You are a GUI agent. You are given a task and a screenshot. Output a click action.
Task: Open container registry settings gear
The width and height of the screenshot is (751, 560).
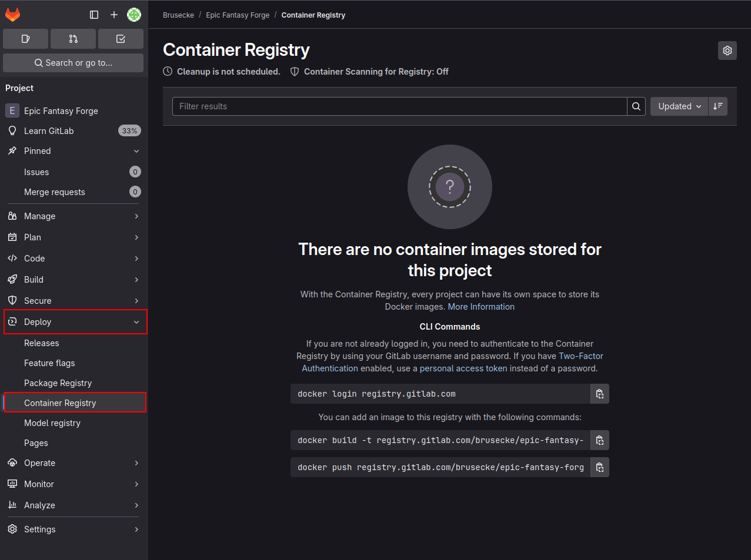tap(727, 51)
